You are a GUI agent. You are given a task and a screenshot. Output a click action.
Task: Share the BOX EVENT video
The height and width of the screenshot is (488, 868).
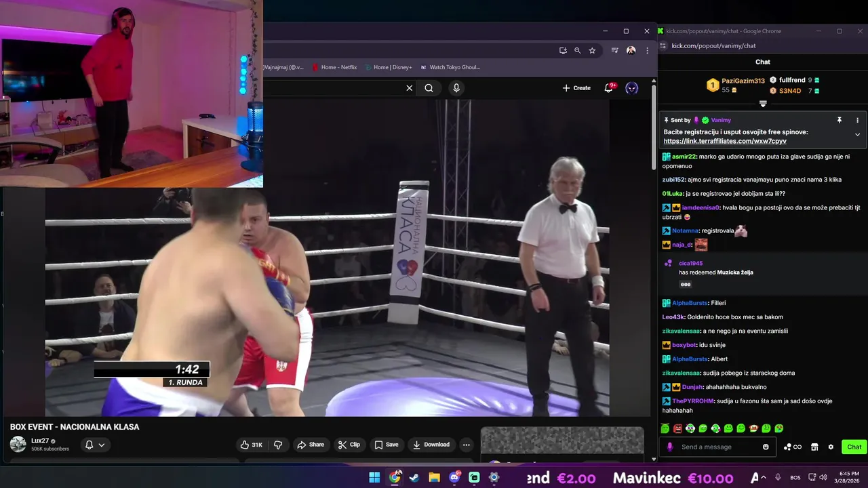coord(311,445)
